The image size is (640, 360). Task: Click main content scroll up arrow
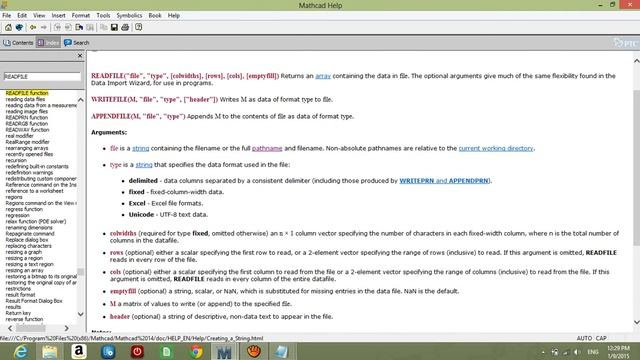click(636, 61)
